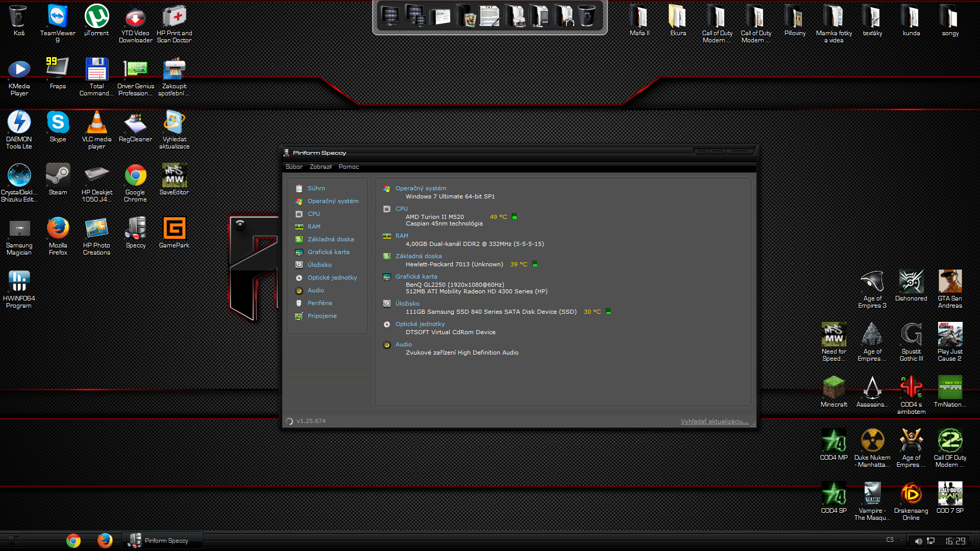The height and width of the screenshot is (551, 980).
Task: Click the SSD temperature 30 °C reading
Action: tap(592, 312)
